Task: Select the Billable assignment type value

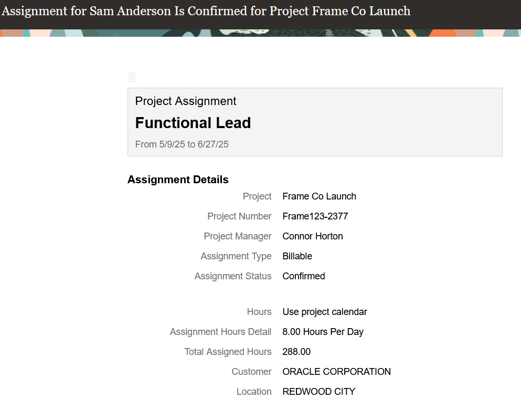Action: click(297, 256)
